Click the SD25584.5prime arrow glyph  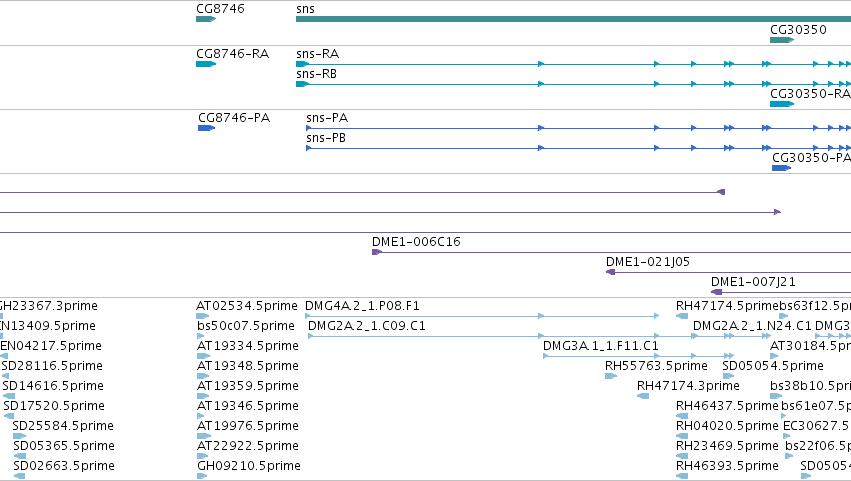[x=19, y=436]
